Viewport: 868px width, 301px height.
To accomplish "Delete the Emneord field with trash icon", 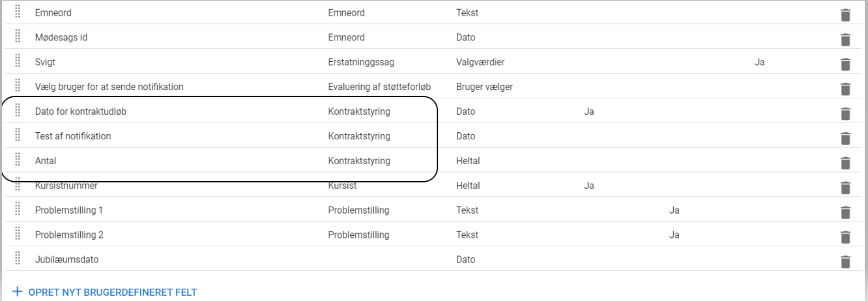I will [x=845, y=15].
